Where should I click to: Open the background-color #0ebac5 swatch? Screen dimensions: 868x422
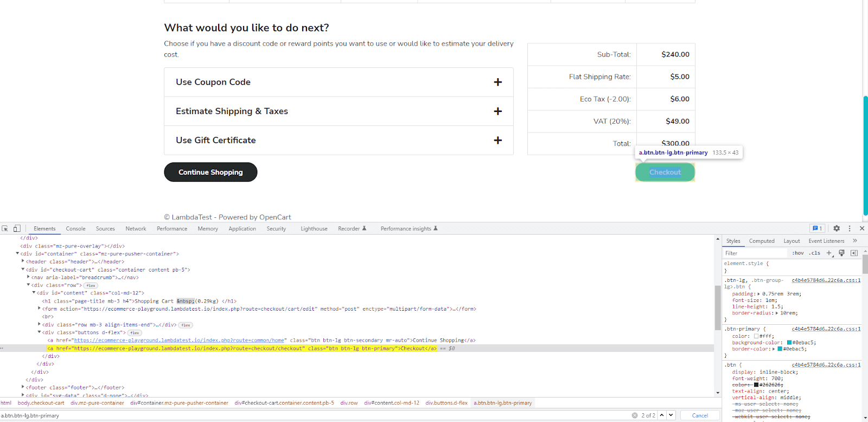[789, 343]
